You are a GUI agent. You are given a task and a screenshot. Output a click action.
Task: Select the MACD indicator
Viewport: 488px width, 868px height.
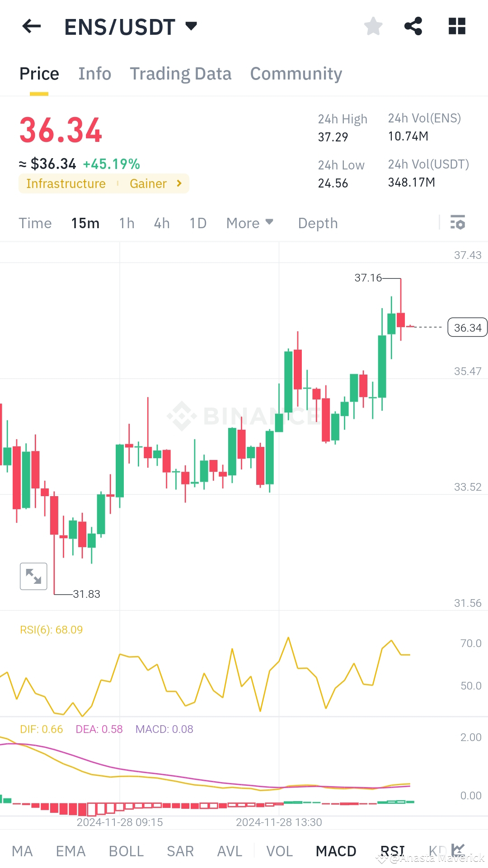pos(335,851)
